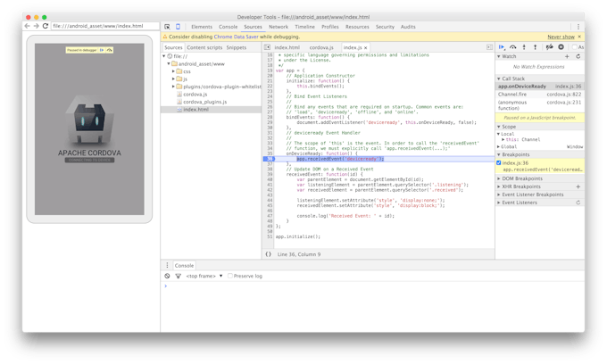Expand the js folder in file tree

point(173,79)
